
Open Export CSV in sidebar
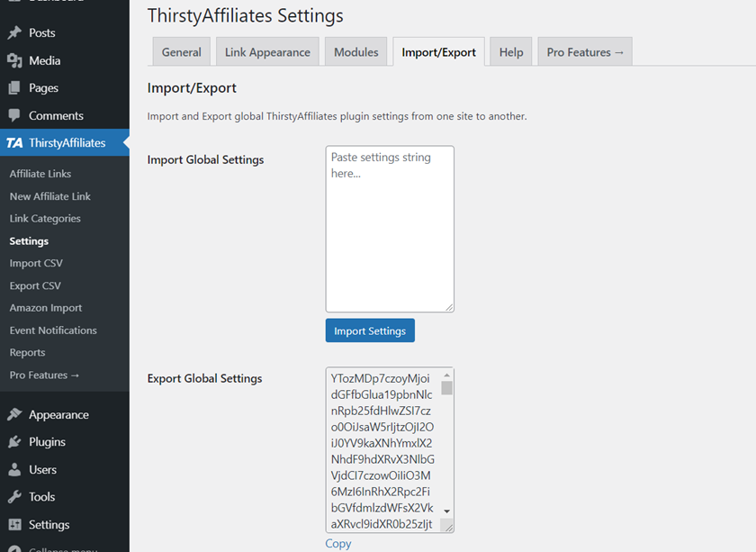click(x=35, y=285)
